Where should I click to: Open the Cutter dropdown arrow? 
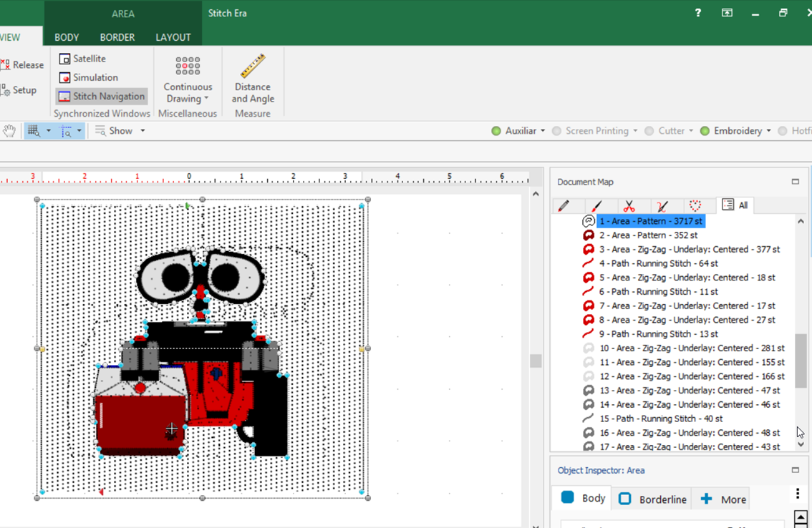point(691,131)
